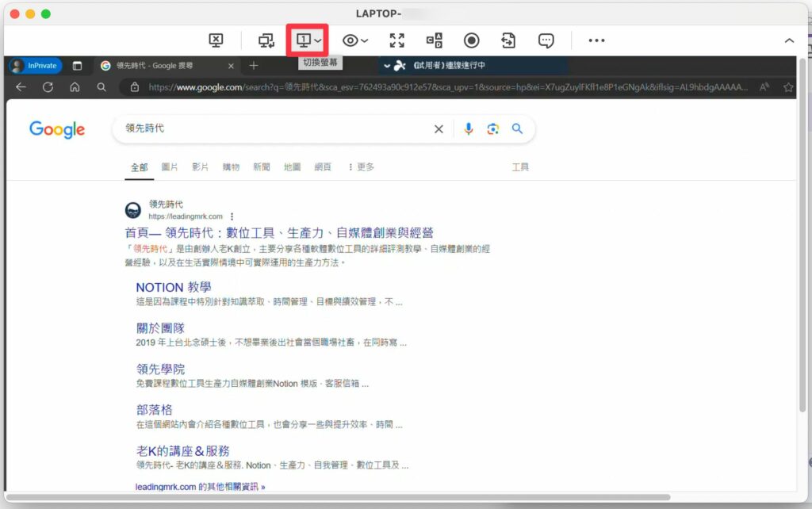
Task: Open result options dots beside leadingmrk.com
Action: pyautogui.click(x=232, y=216)
